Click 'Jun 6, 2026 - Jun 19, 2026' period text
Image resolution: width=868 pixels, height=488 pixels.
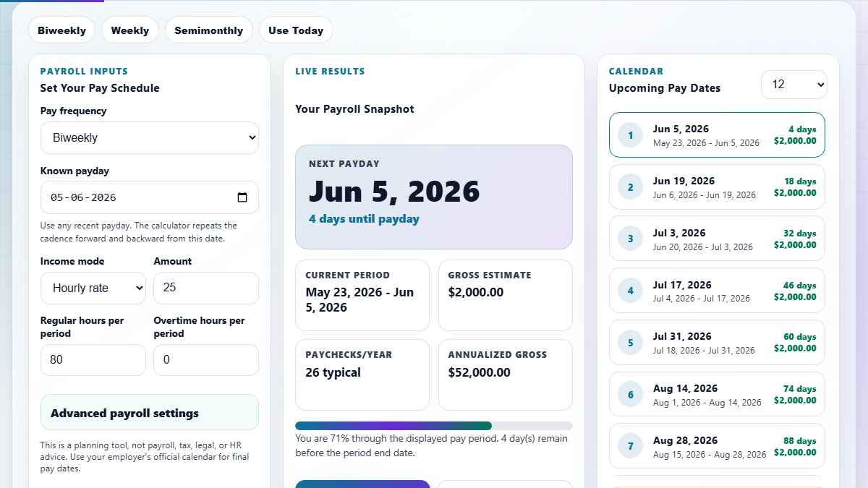(704, 195)
